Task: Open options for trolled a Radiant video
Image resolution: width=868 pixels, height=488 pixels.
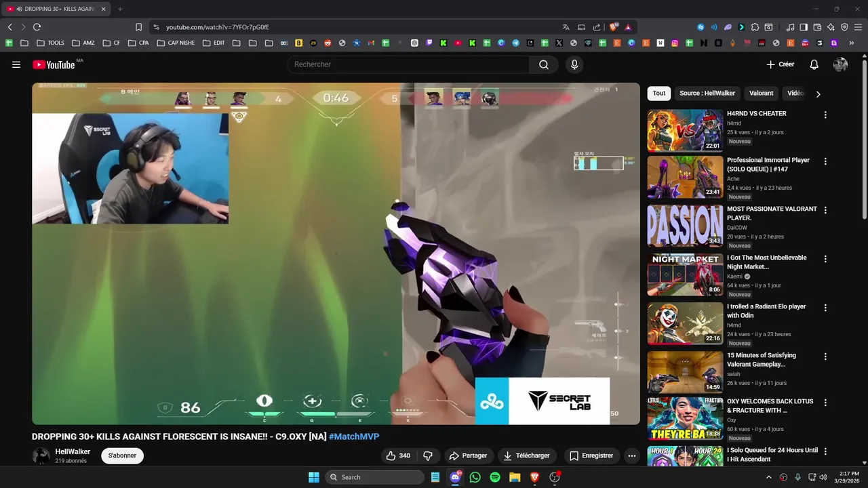Action: point(825,308)
